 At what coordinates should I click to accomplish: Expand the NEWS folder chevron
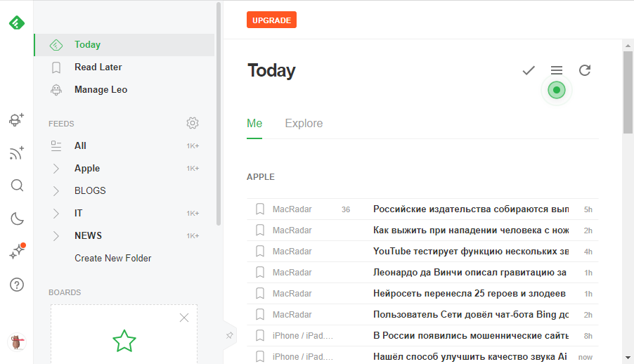coord(56,236)
